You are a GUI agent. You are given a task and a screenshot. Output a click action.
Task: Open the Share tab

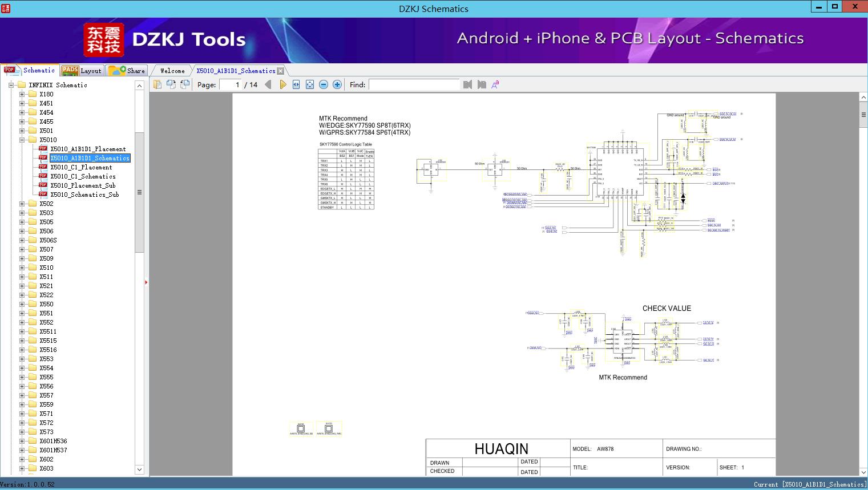[x=127, y=71]
